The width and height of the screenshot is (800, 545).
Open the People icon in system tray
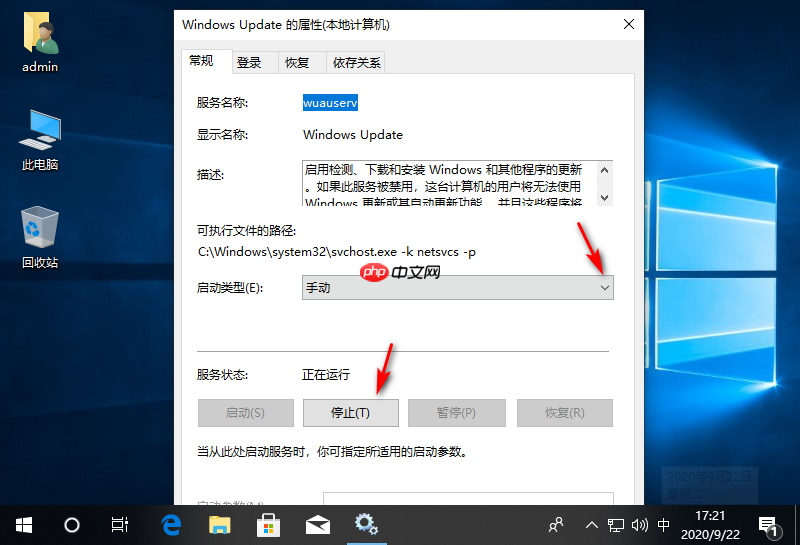click(x=556, y=525)
